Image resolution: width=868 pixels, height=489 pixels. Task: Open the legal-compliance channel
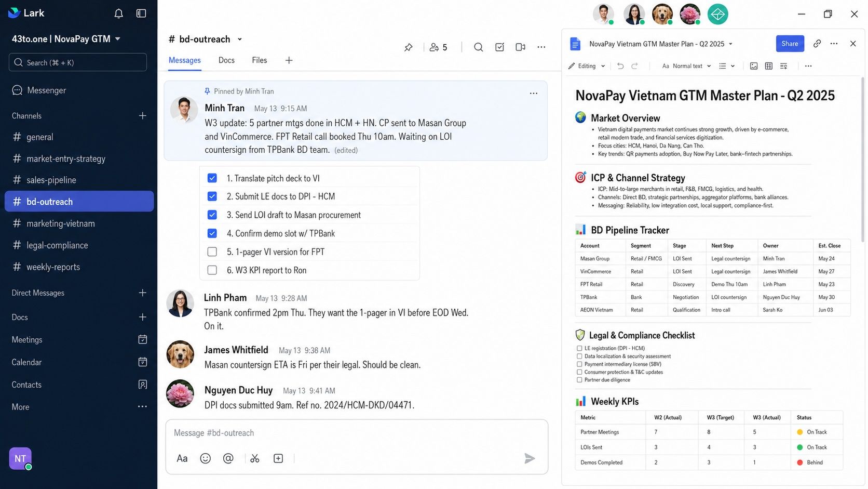click(79, 245)
